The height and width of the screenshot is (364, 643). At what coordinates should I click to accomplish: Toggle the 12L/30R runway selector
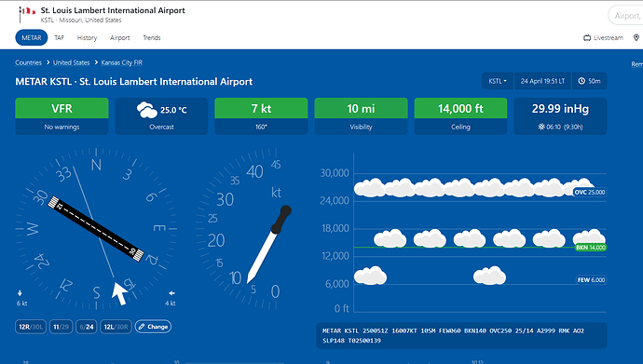[x=116, y=327]
